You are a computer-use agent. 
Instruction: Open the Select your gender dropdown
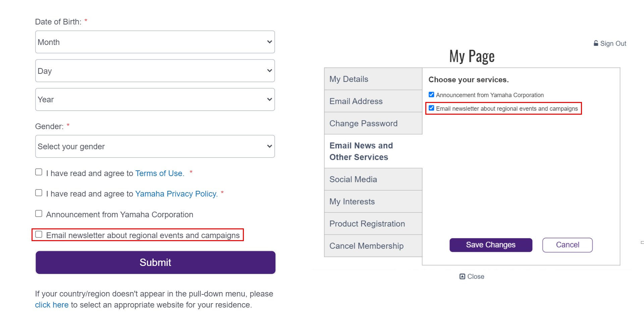pos(155,147)
